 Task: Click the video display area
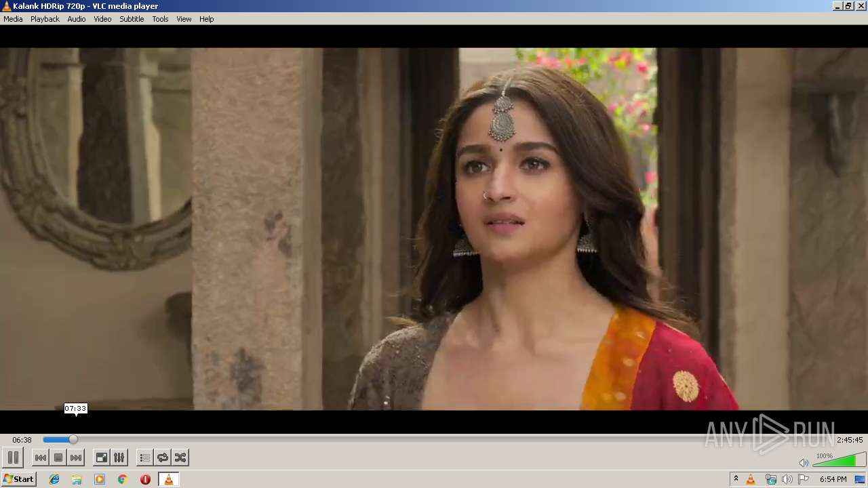[434, 229]
